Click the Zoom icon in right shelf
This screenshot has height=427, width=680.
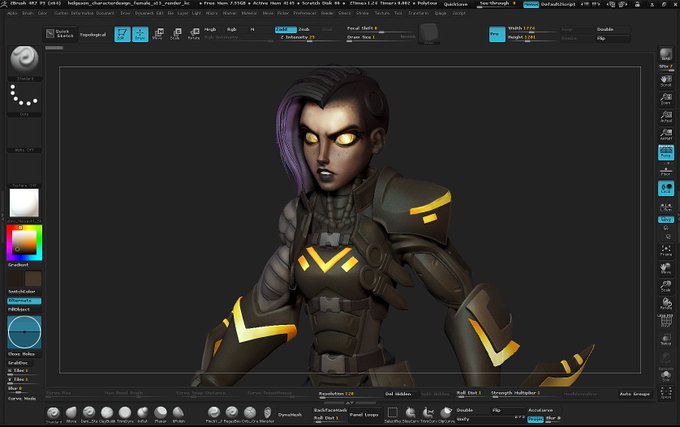(x=666, y=99)
